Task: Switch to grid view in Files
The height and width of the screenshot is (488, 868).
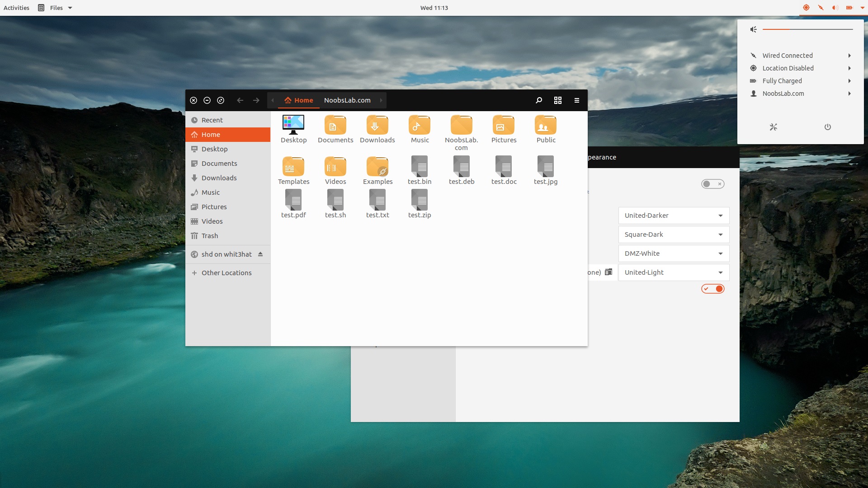Action: click(x=557, y=100)
